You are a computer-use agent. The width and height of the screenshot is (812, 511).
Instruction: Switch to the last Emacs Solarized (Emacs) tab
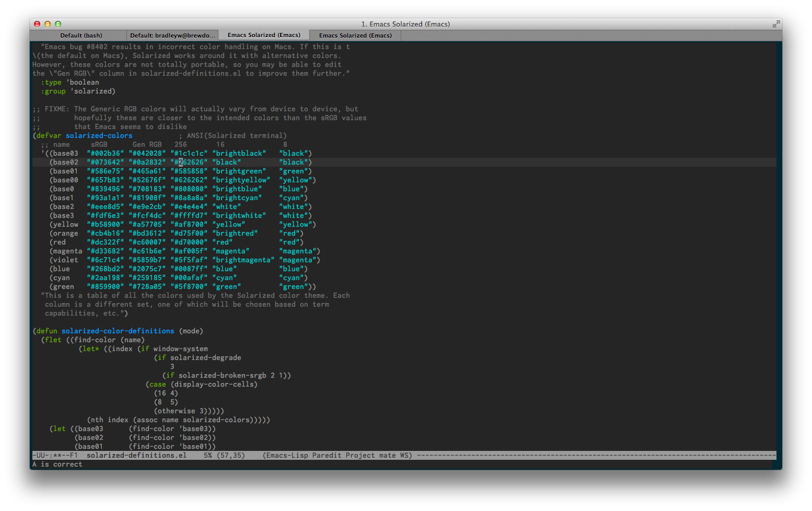pyautogui.click(x=355, y=36)
